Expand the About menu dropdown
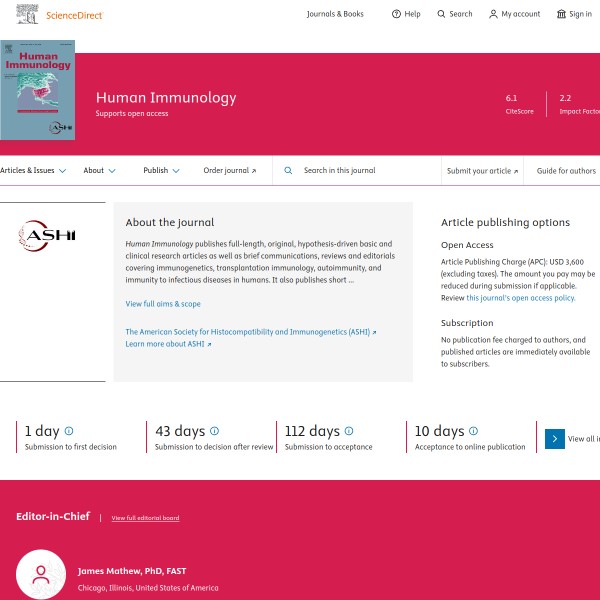 [x=99, y=171]
